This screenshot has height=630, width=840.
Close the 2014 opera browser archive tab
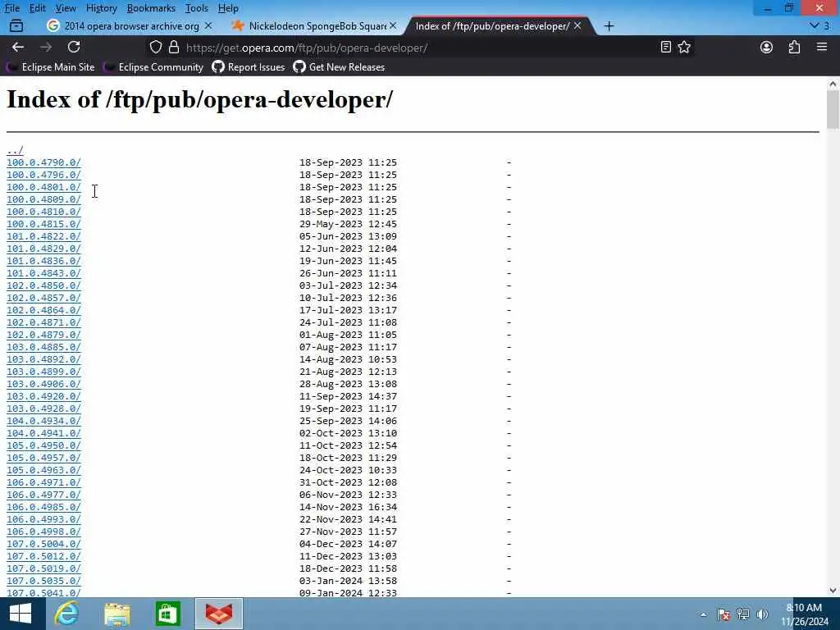point(208,25)
